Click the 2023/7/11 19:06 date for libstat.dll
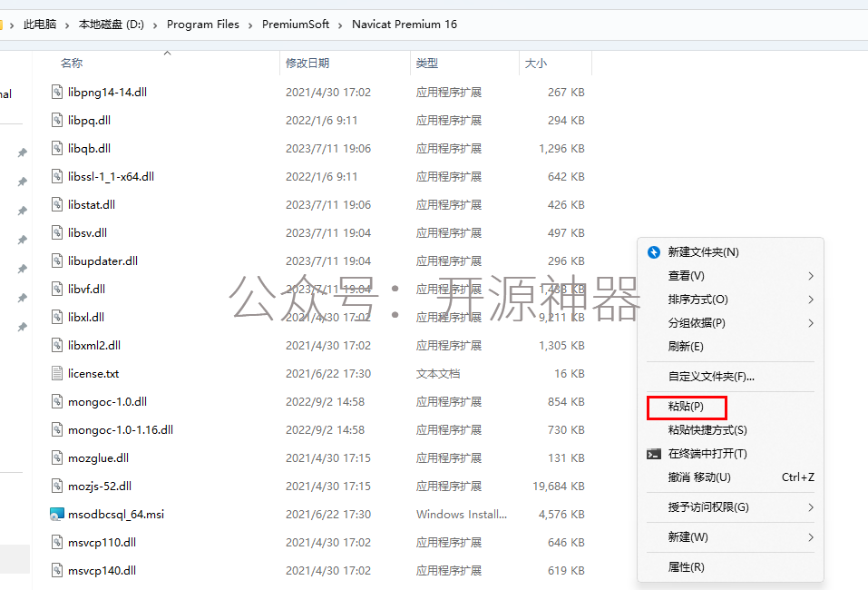 click(x=328, y=205)
